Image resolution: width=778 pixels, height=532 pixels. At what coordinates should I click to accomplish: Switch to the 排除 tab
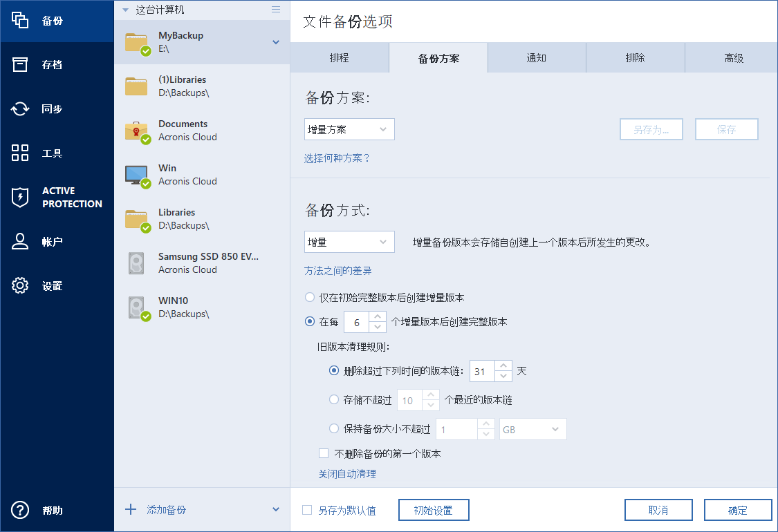[x=635, y=58]
